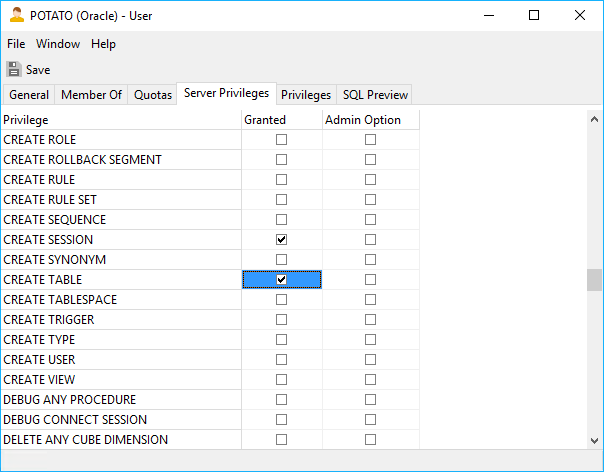Image resolution: width=604 pixels, height=472 pixels.
Task: Check Granted for CREATE TRIGGER
Action: point(281,320)
